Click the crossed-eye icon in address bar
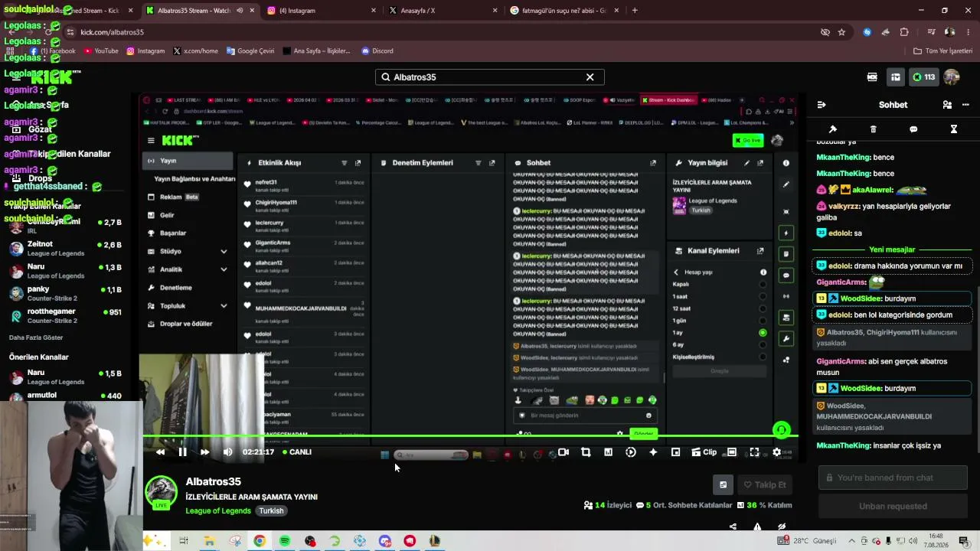Screen dimensions: 980x551 click(825, 32)
